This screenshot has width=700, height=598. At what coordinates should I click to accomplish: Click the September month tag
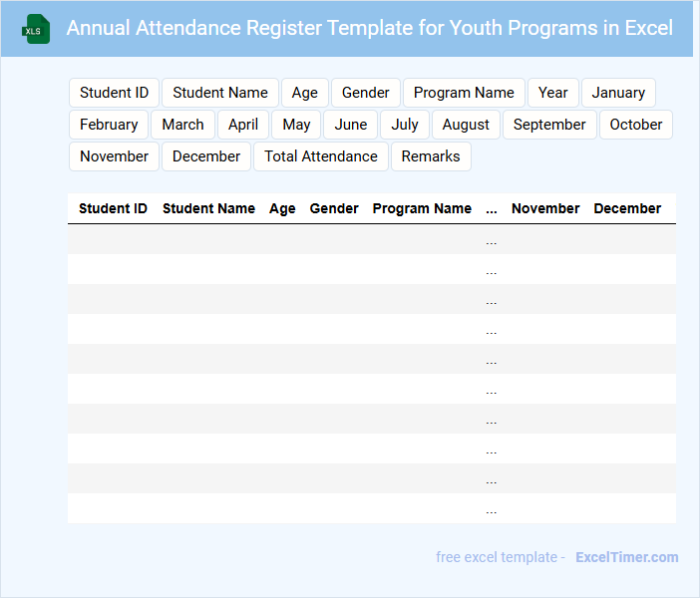tap(549, 125)
